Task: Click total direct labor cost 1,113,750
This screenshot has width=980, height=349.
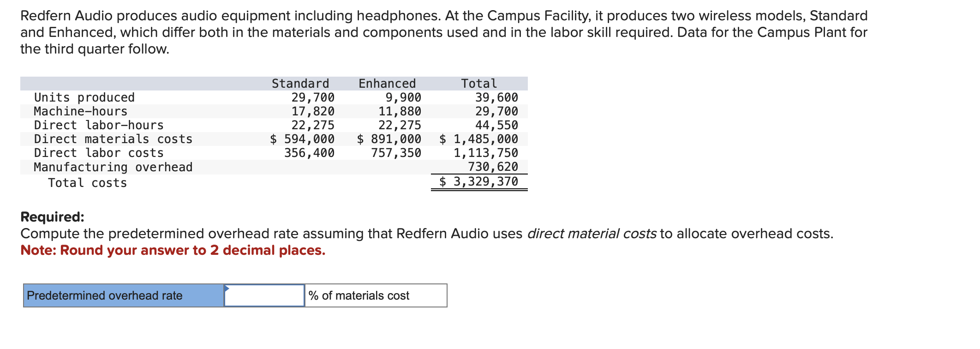Action: coord(486,153)
